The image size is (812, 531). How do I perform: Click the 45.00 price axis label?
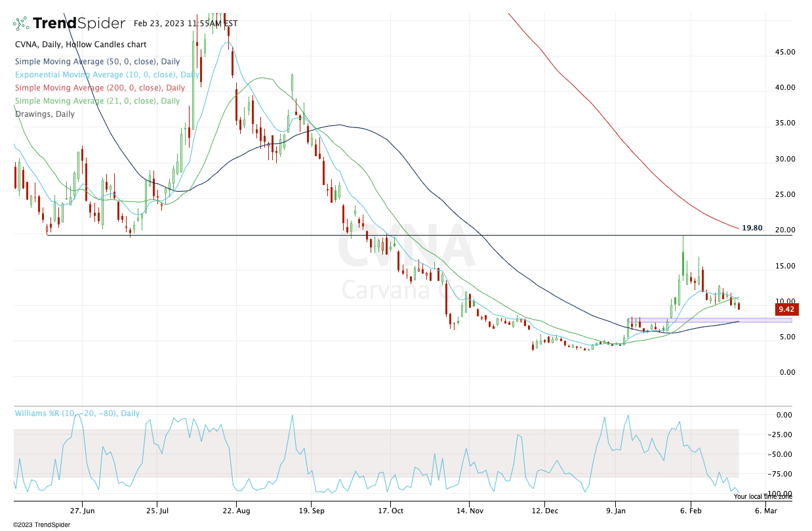coord(786,52)
